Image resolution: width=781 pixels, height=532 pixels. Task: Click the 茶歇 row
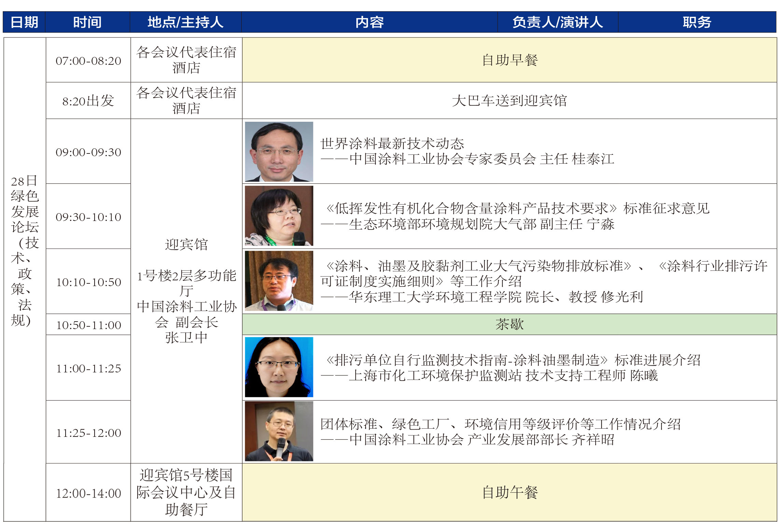coord(510,324)
